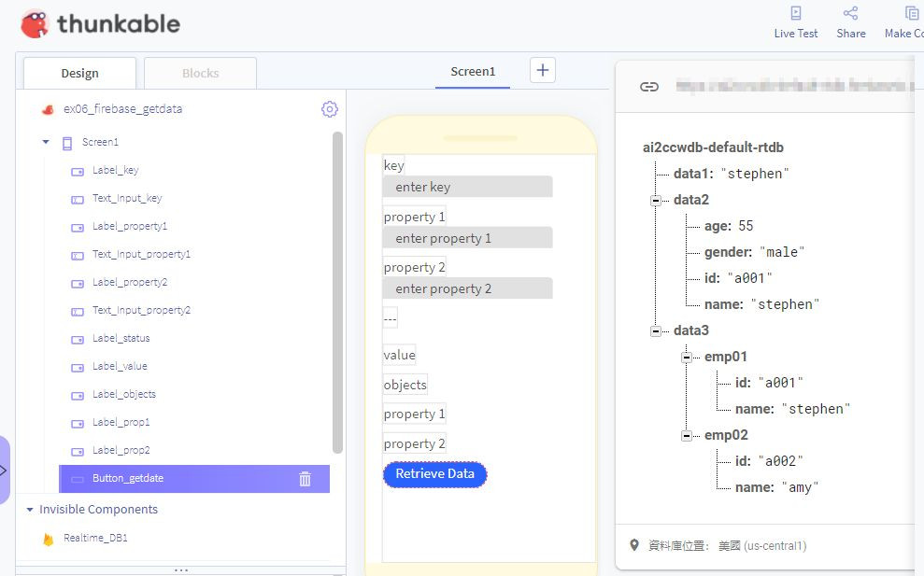924x576 pixels.
Task: Select Realtime_DB1 invisible component
Action: click(95, 538)
